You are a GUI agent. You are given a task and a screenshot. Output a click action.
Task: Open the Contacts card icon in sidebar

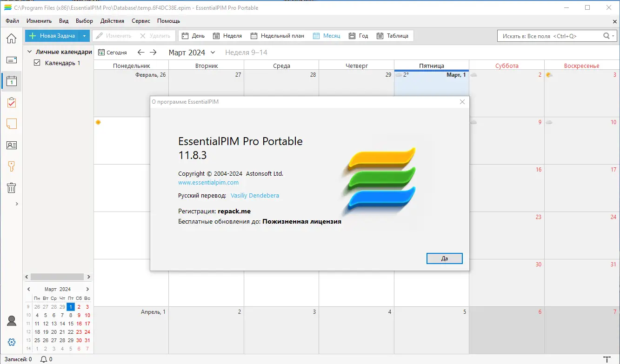coord(11,145)
